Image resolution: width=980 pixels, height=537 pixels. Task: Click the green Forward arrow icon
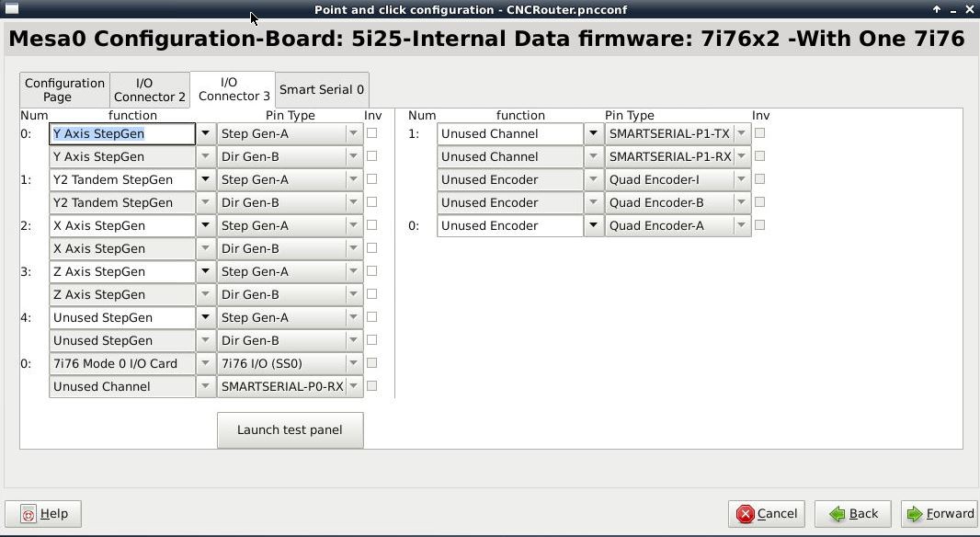click(915, 514)
